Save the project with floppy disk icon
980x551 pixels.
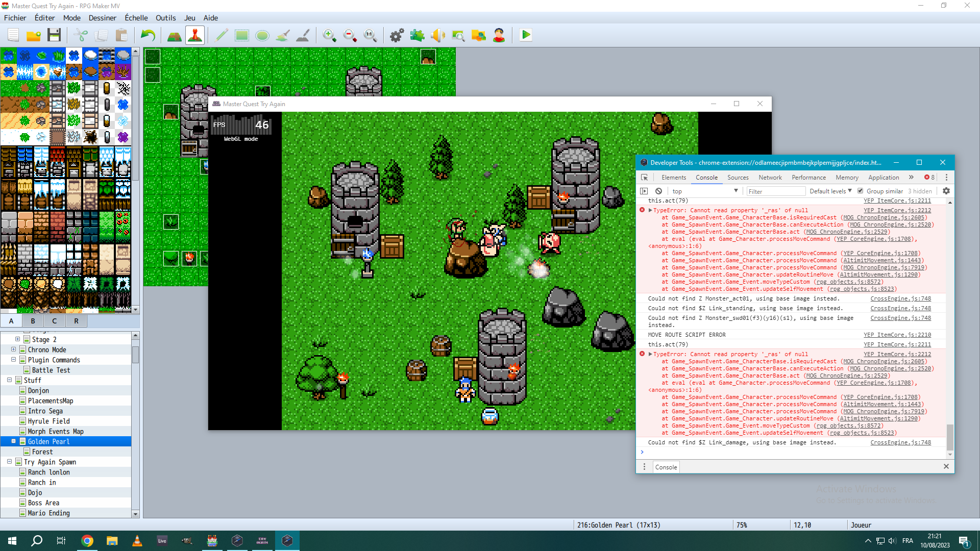click(54, 35)
